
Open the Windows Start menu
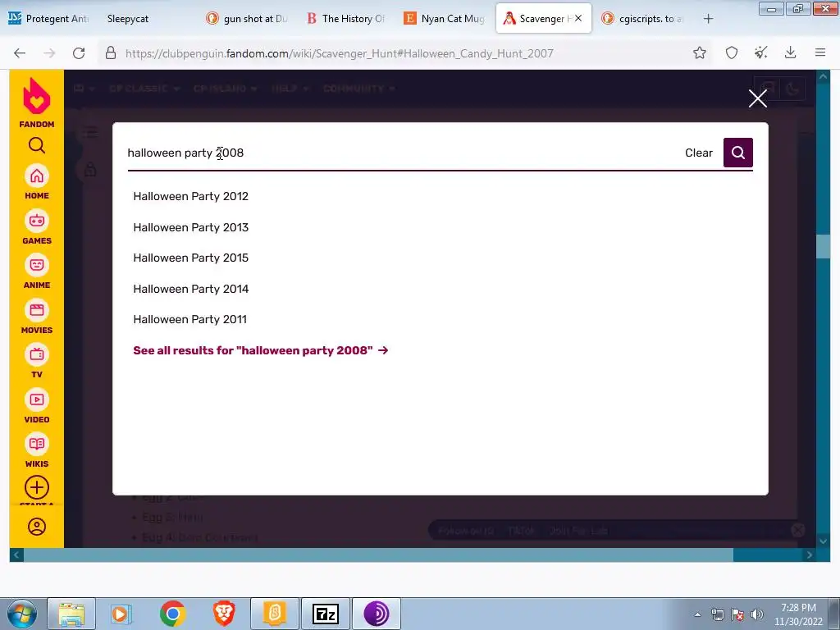coord(21,614)
